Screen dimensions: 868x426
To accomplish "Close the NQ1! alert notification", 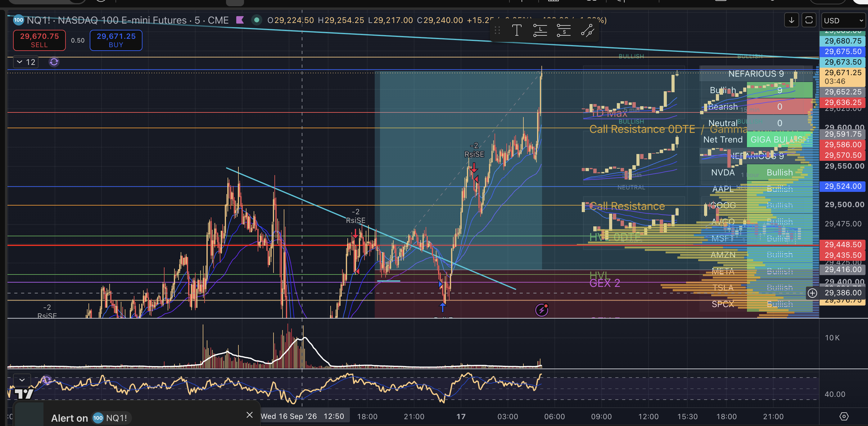I will (x=249, y=415).
